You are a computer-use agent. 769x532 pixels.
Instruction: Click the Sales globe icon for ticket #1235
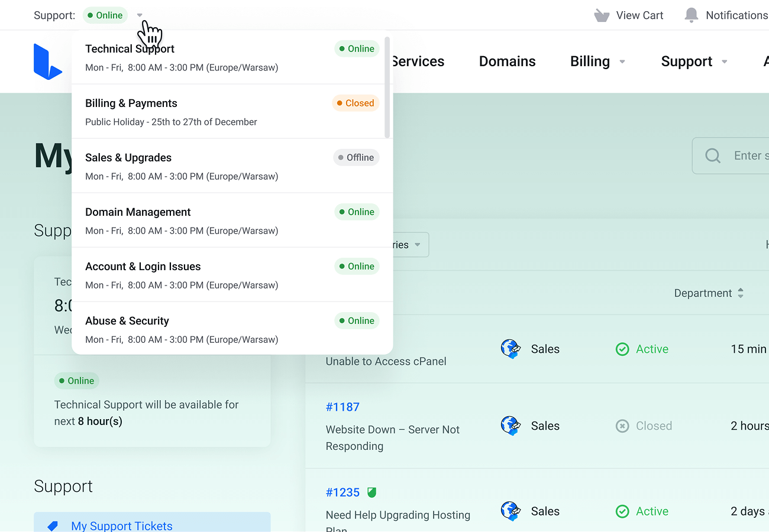[x=510, y=511]
